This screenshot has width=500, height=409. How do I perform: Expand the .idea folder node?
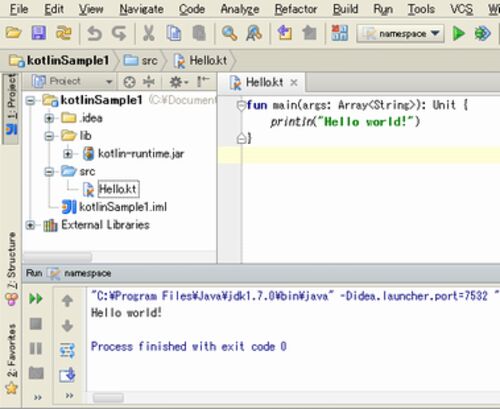pyautogui.click(x=49, y=118)
